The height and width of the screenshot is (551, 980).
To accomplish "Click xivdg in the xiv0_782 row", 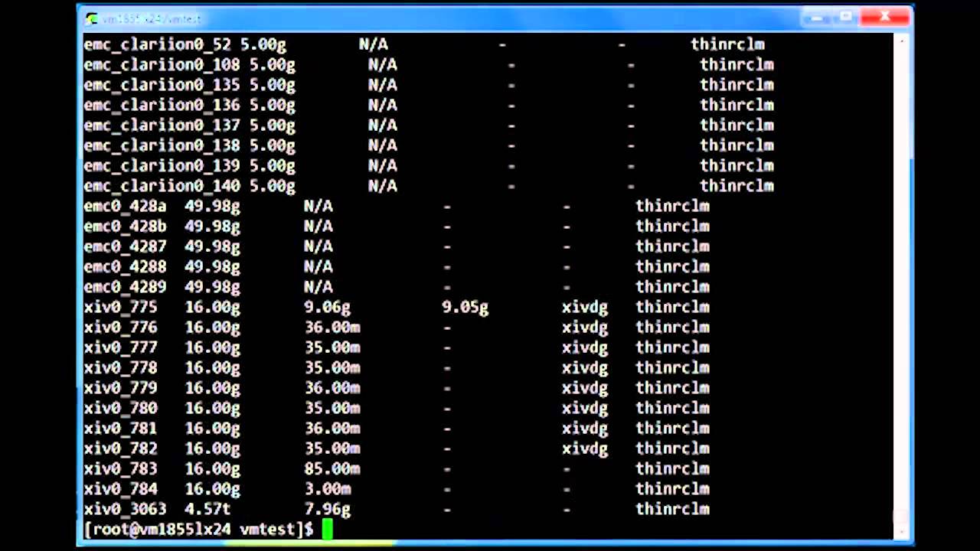I will [x=585, y=448].
